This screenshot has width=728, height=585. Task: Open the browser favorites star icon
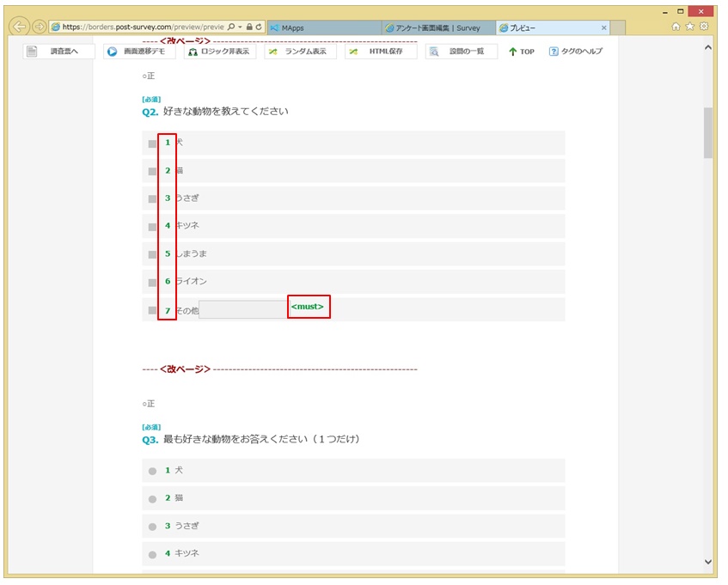coord(690,27)
